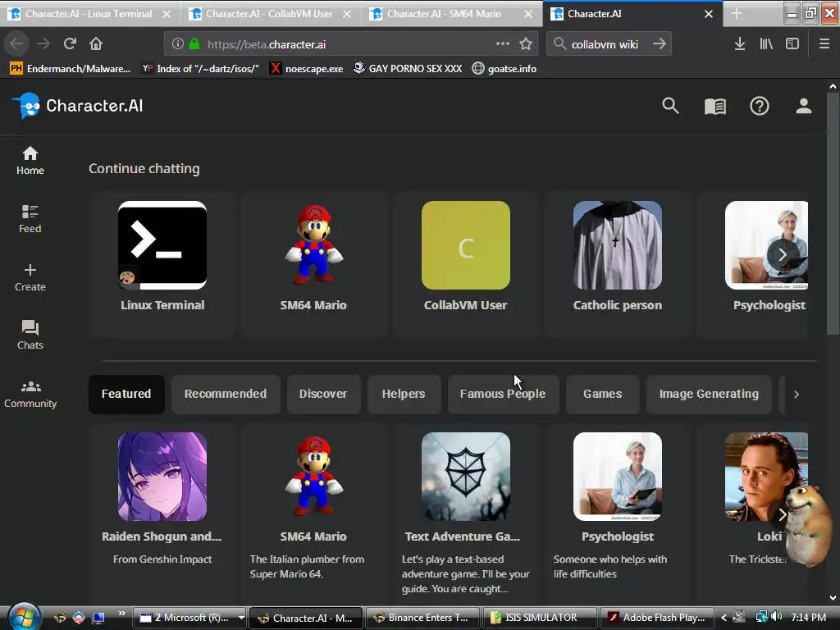Close the active Character.AI tab
840x630 pixels.
[708, 14]
